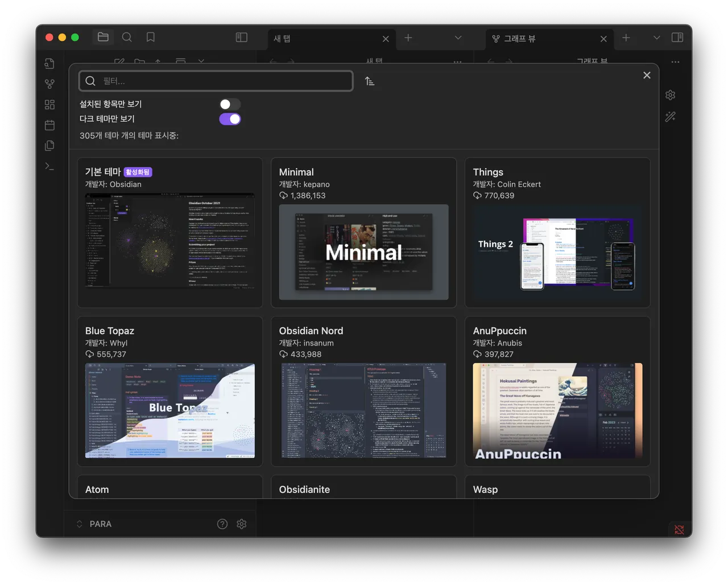Open daily note calendar icon
Viewport: 728px width, 585px height.
click(x=50, y=125)
